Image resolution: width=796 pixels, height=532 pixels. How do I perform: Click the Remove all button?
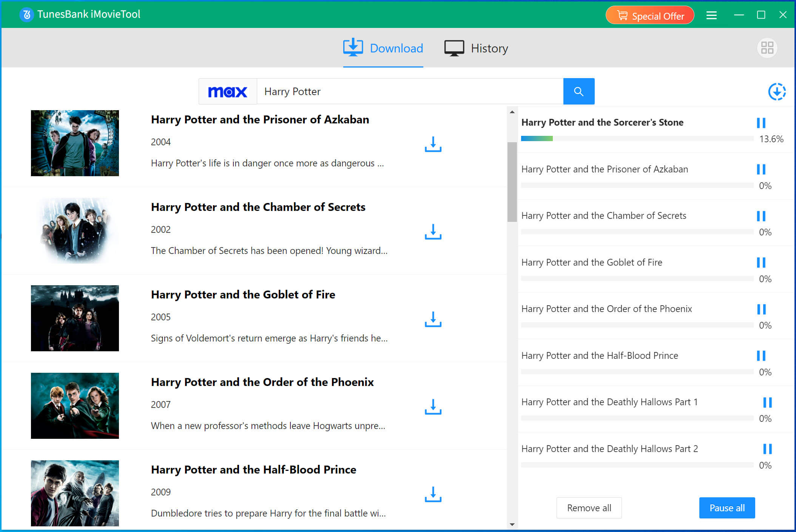click(x=589, y=508)
